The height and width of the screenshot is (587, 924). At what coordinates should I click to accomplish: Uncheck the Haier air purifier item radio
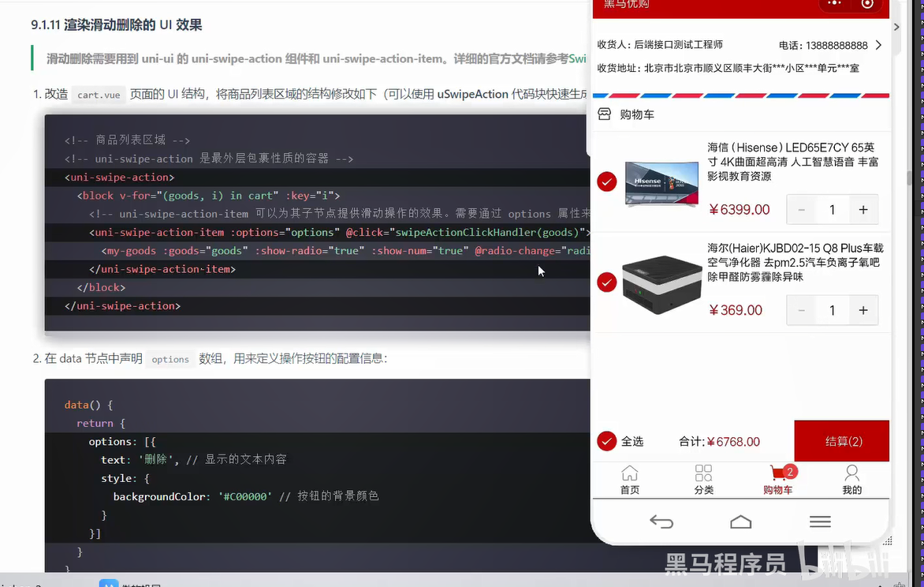tap(607, 282)
